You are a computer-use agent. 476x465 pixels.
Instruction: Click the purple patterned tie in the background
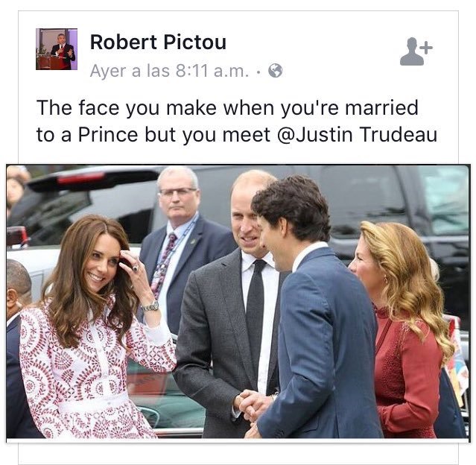click(x=164, y=261)
